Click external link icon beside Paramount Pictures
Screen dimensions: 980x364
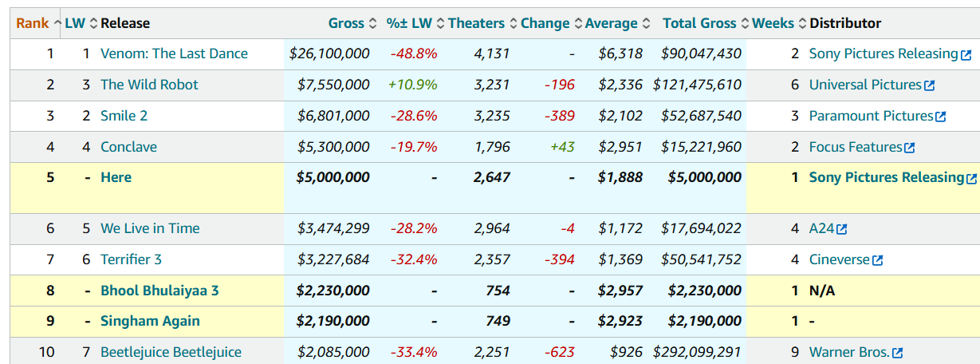[940, 117]
